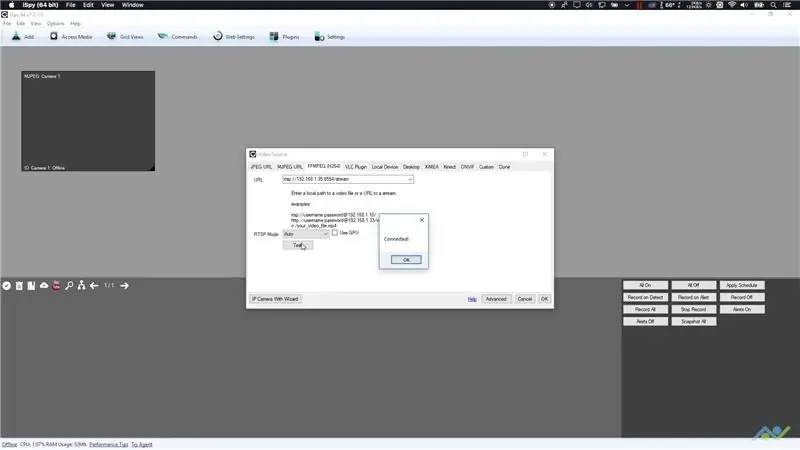Click the battery icon in menu bar
Screen dimensions: 800x450
click(759, 5)
